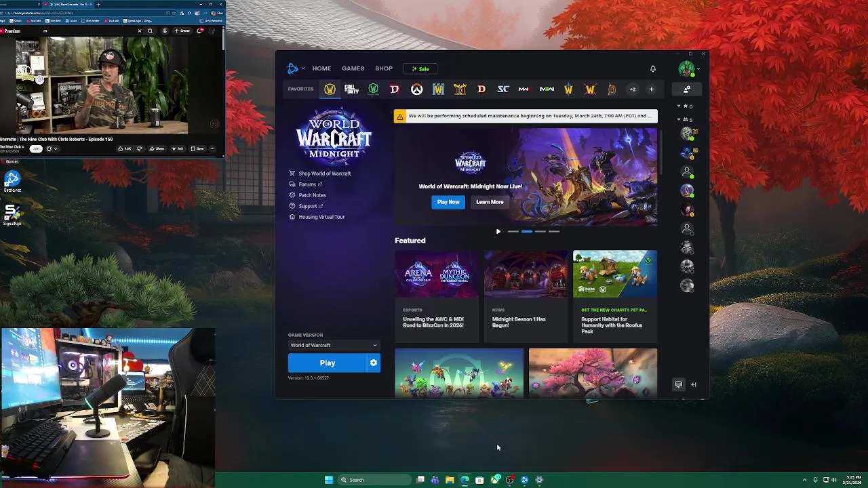Toggle banner carousel play control

click(x=498, y=232)
